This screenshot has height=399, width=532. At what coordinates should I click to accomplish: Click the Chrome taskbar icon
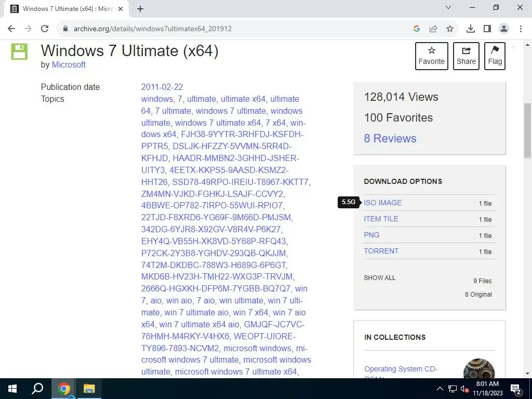tap(63, 389)
